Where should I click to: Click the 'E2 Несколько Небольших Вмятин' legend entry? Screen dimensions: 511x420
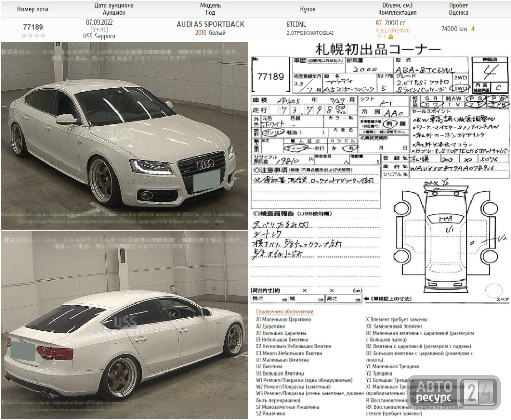[x=293, y=346]
